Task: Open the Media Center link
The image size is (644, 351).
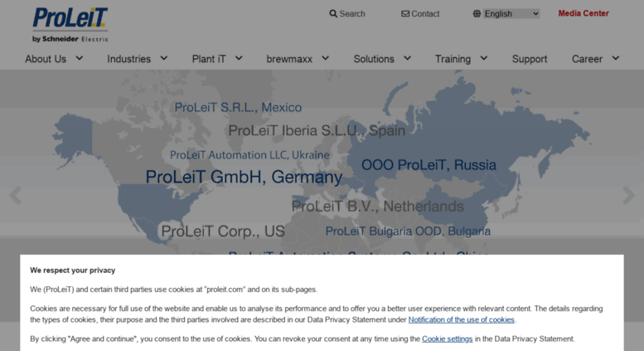Action: point(583,13)
